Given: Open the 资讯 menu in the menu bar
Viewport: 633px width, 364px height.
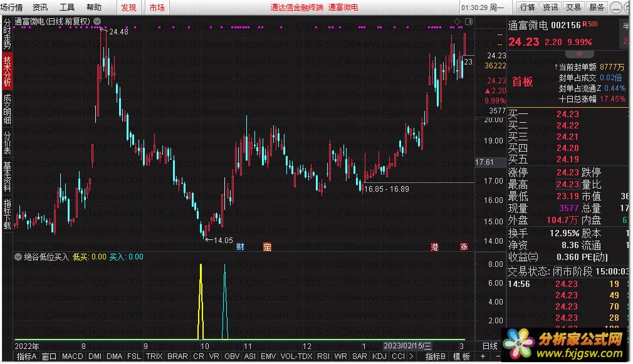Looking at the screenshot, I should click(x=39, y=8).
